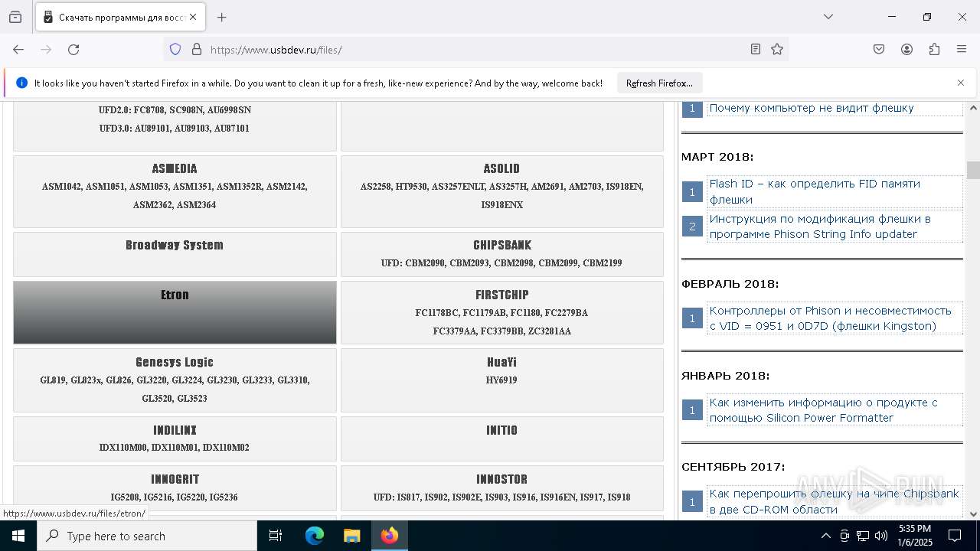The width and height of the screenshot is (980, 551).
Task: Click 'ЯНВАРЬ 2018:' heading text
Action: tap(726, 376)
